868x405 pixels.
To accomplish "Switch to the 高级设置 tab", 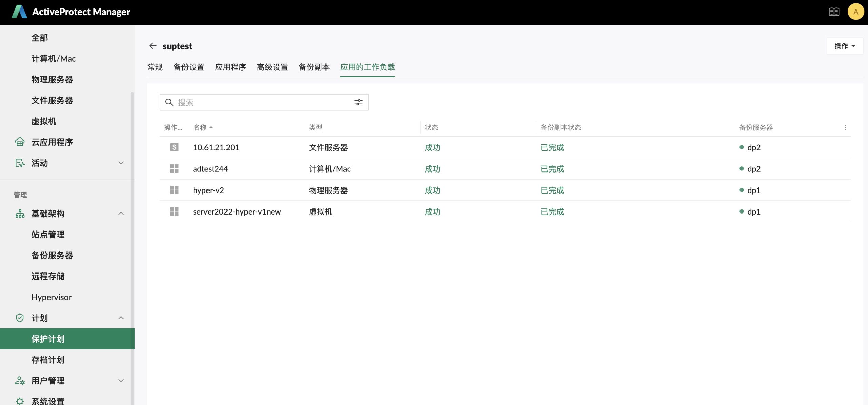I will (x=272, y=67).
